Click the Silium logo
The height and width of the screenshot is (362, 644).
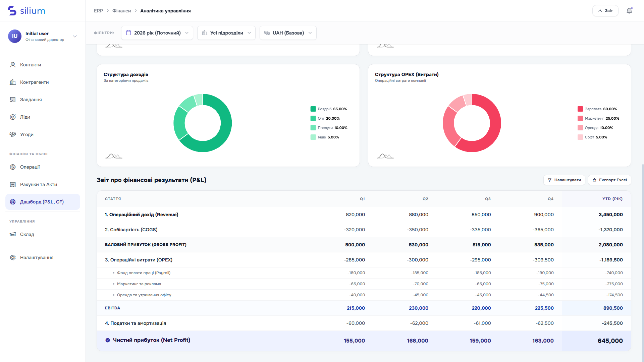26,11
